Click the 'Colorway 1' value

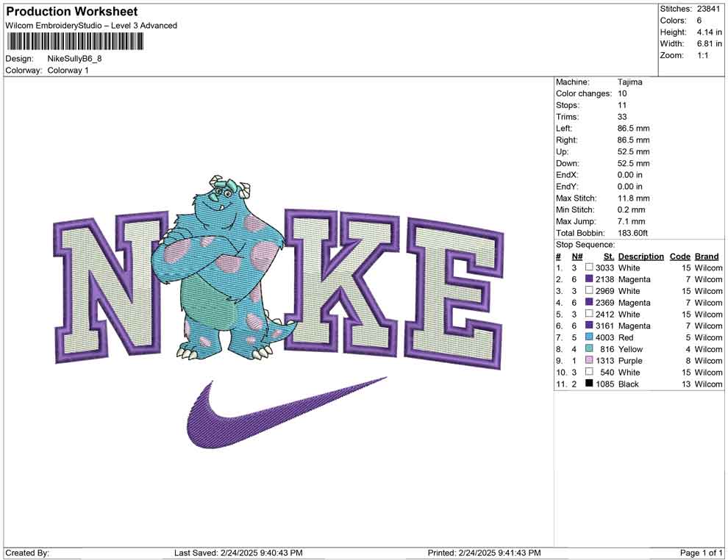68,71
